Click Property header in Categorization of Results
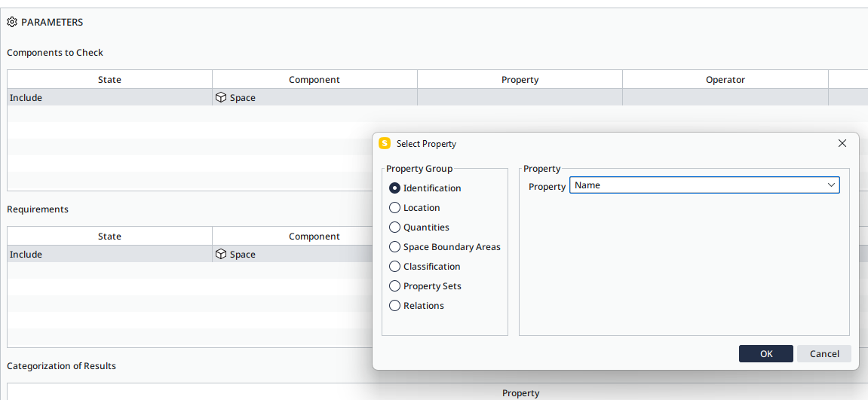This screenshot has height=400, width=868. tap(520, 392)
